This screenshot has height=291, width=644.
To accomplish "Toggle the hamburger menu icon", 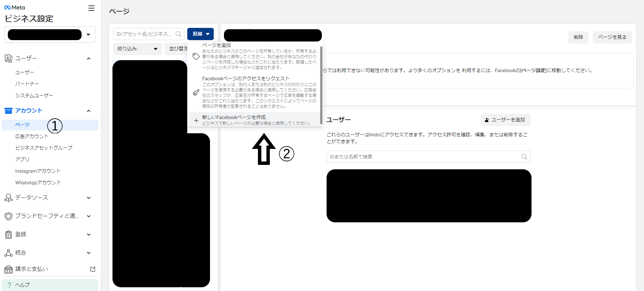I will click(91, 8).
